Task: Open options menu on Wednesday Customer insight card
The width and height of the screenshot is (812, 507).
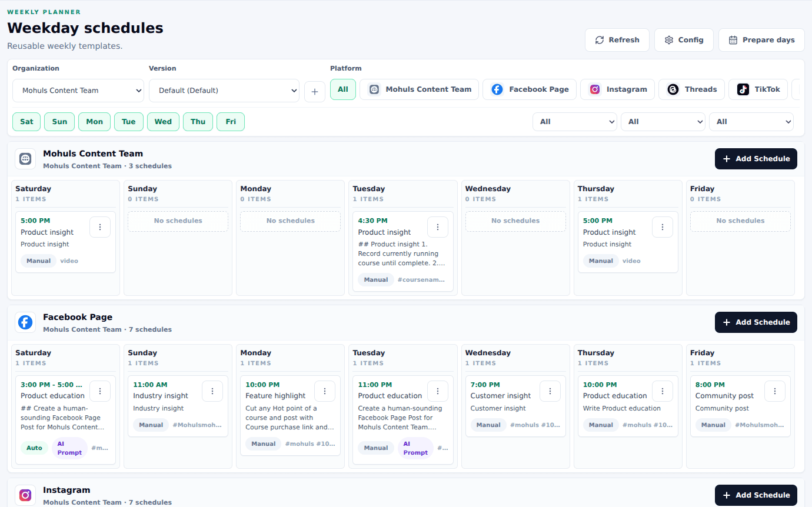Action: (550, 391)
